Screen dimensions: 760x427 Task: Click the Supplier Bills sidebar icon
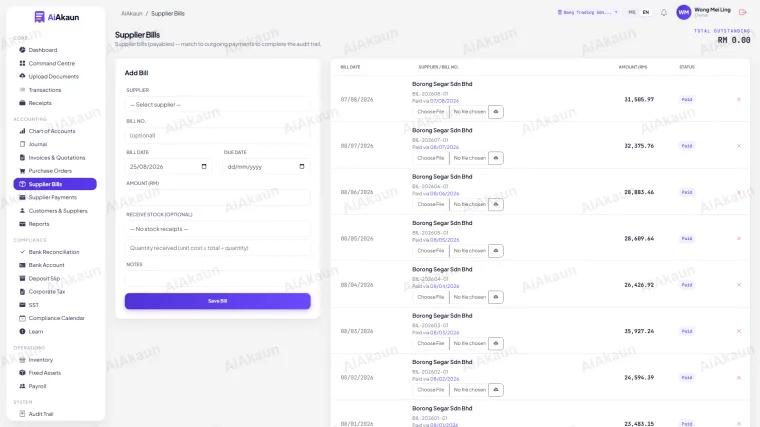tap(22, 184)
